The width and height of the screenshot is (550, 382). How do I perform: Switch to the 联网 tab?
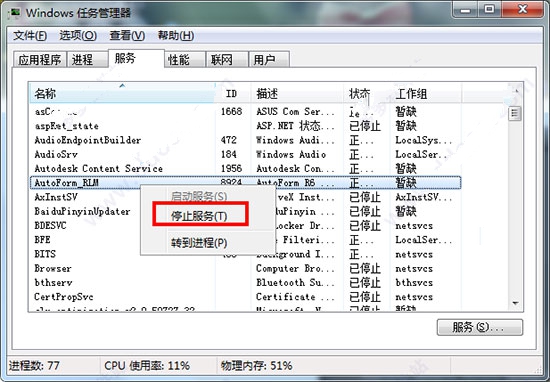click(227, 60)
